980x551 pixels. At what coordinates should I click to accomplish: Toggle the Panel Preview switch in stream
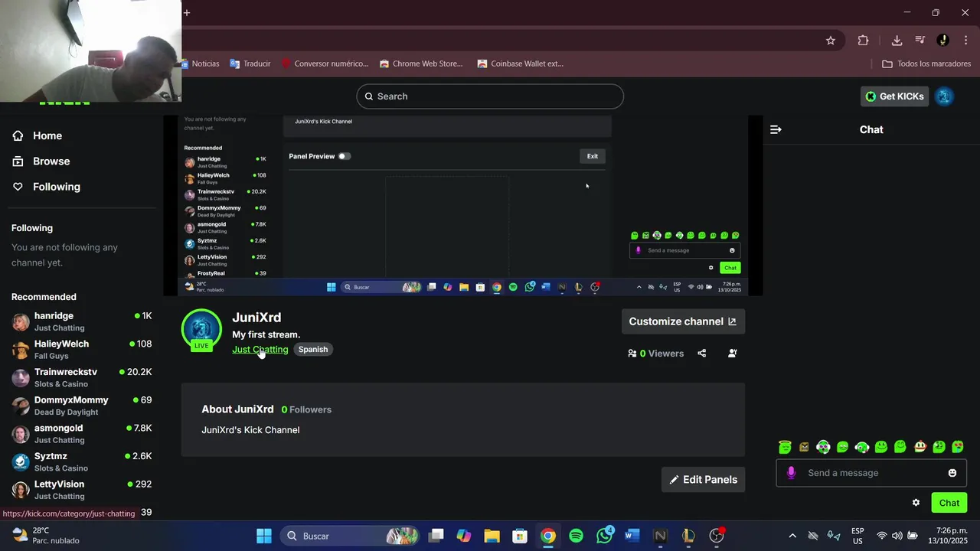tap(345, 156)
